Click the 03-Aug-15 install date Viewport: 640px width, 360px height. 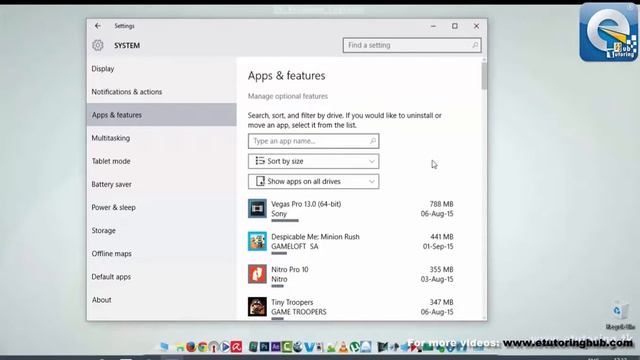[437, 279]
